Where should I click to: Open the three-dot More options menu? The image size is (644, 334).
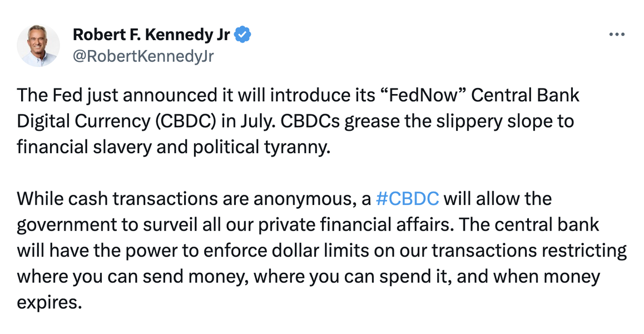[x=617, y=35]
